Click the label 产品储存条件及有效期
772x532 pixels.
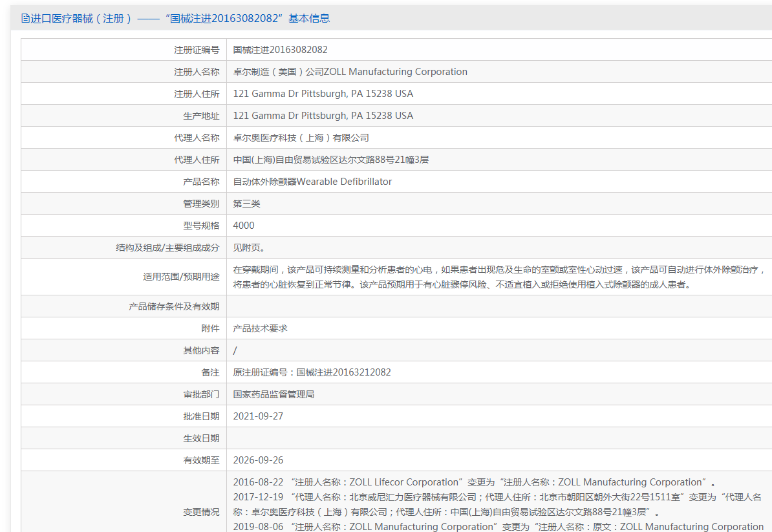[x=174, y=306]
